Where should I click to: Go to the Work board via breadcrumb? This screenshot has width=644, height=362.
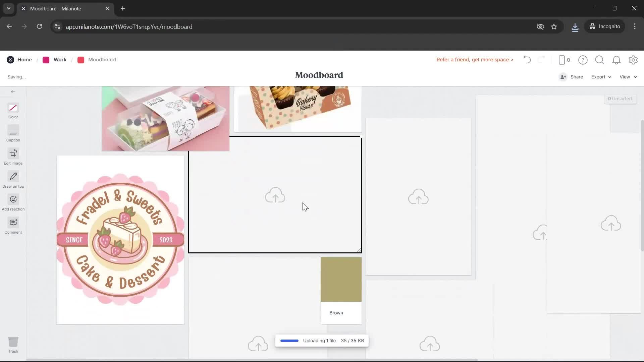(x=60, y=60)
